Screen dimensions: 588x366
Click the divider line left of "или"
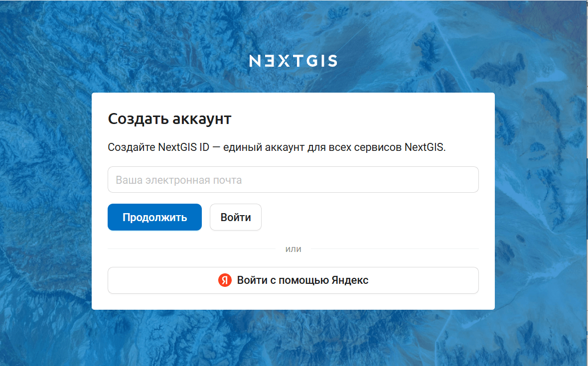[192, 249]
